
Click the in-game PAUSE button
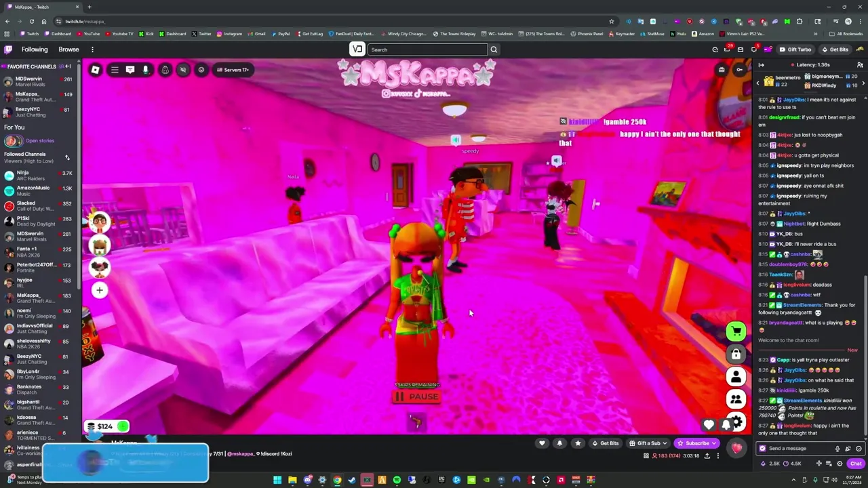click(416, 396)
